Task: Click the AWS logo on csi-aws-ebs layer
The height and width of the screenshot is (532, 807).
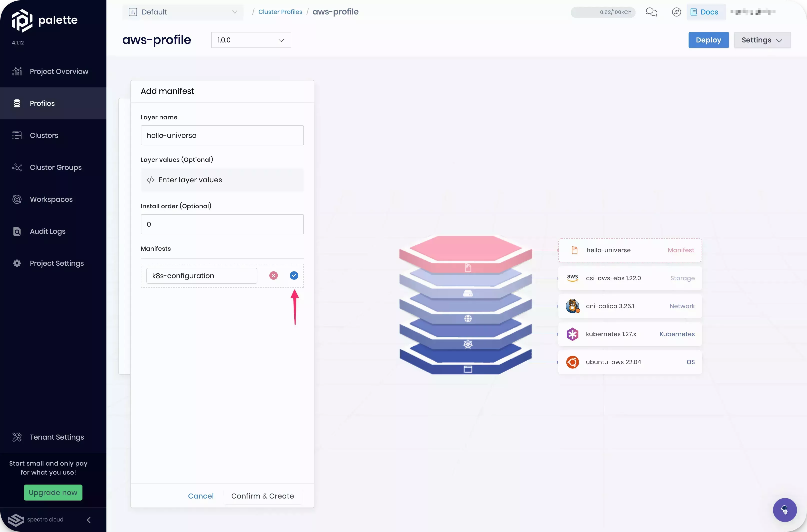Action: 572,278
